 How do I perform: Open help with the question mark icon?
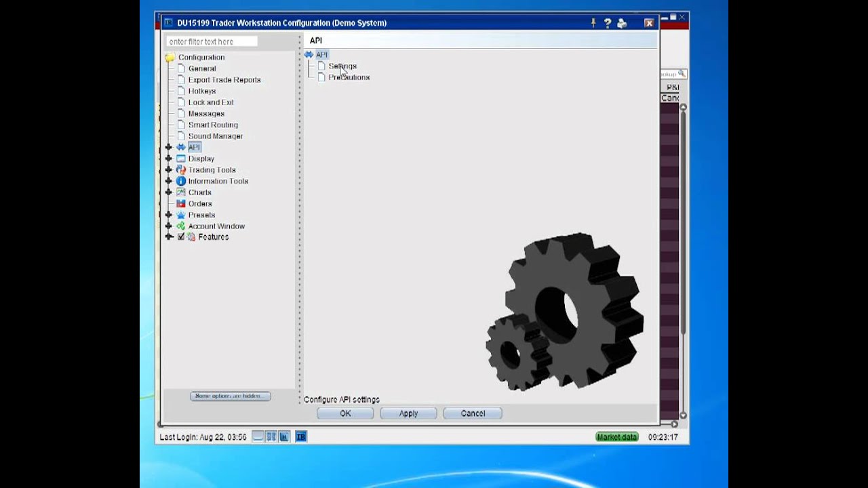(x=608, y=23)
